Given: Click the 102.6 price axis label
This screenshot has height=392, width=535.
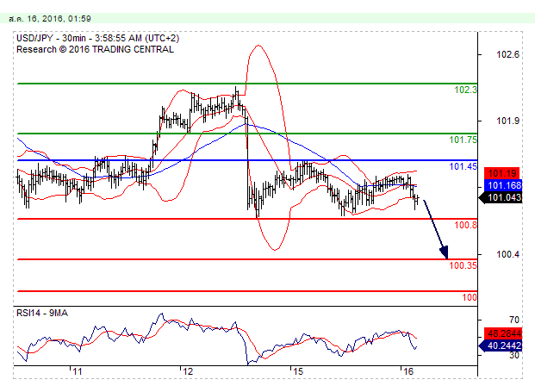Looking at the screenshot, I should click(x=507, y=54).
